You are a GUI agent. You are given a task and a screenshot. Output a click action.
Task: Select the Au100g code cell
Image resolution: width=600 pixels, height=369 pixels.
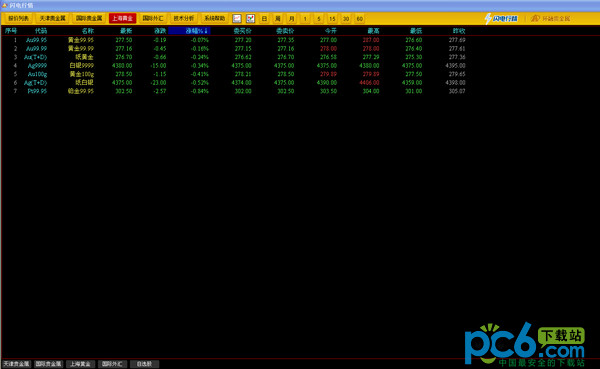pos(37,74)
